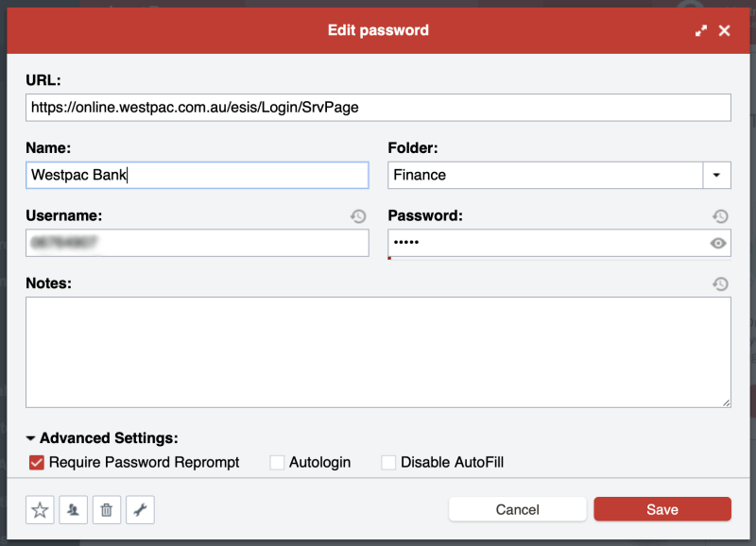Click the "Username:" label

(64, 215)
